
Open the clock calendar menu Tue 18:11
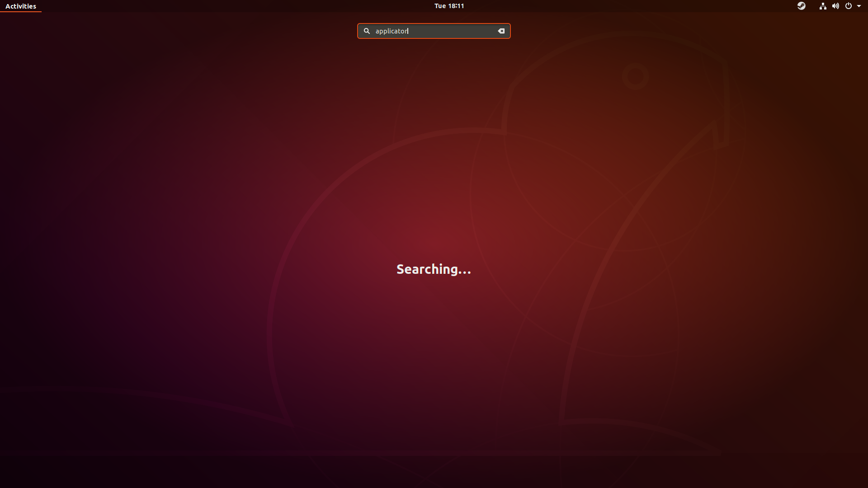pos(449,6)
